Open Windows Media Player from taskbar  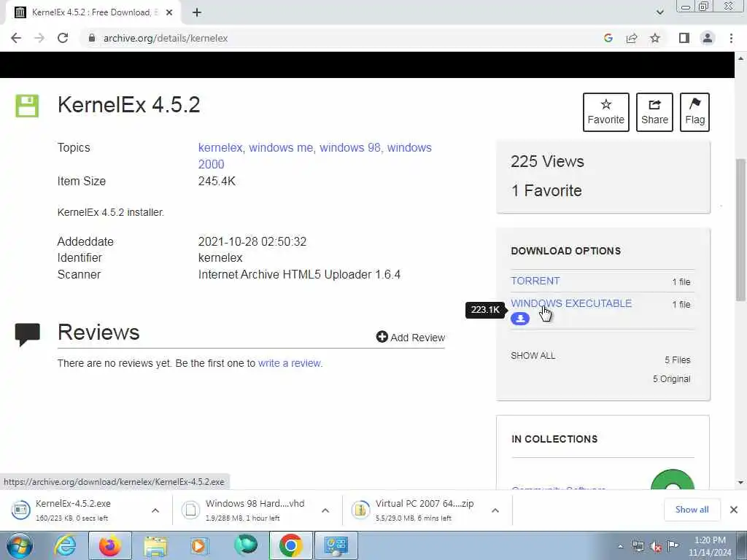[x=200, y=545]
